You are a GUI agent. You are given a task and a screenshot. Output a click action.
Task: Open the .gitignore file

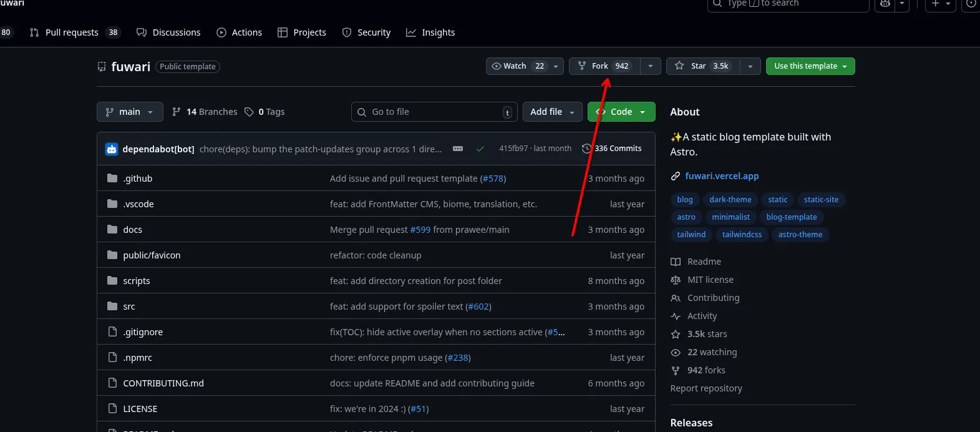143,332
